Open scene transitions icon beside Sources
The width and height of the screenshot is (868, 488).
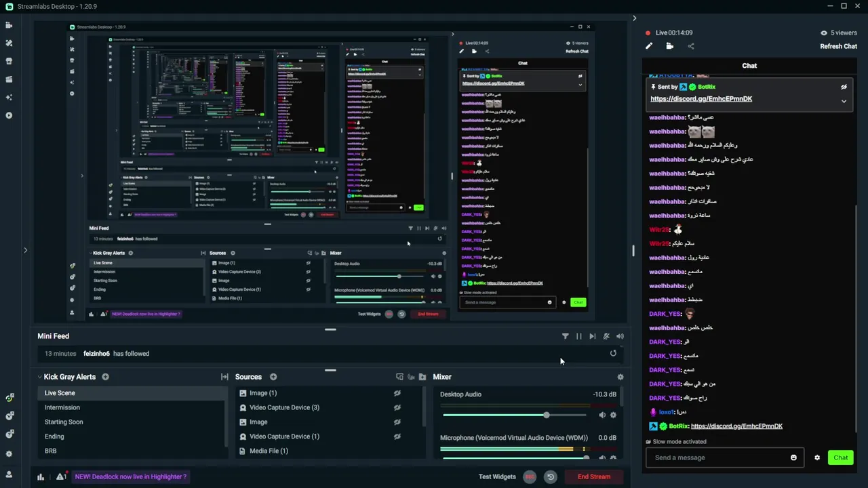pos(224,377)
